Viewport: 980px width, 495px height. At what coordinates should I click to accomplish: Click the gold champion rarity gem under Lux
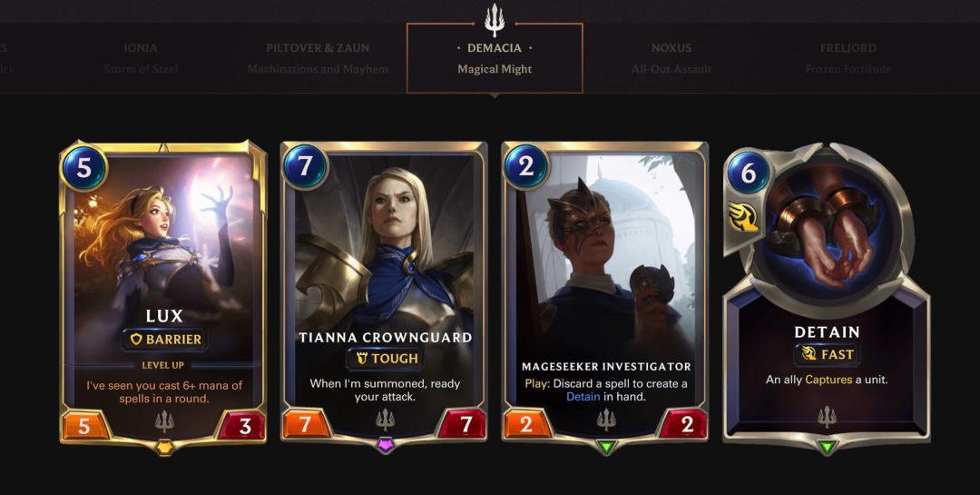click(164, 448)
